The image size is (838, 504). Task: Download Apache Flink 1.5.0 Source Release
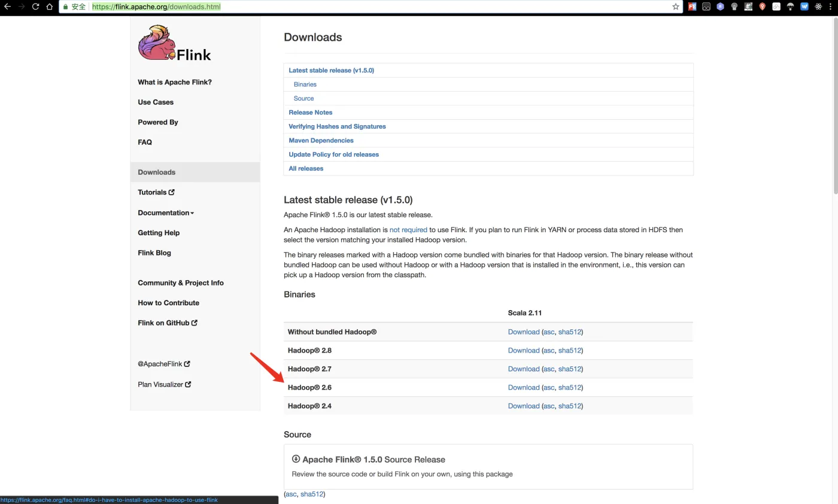click(x=369, y=460)
